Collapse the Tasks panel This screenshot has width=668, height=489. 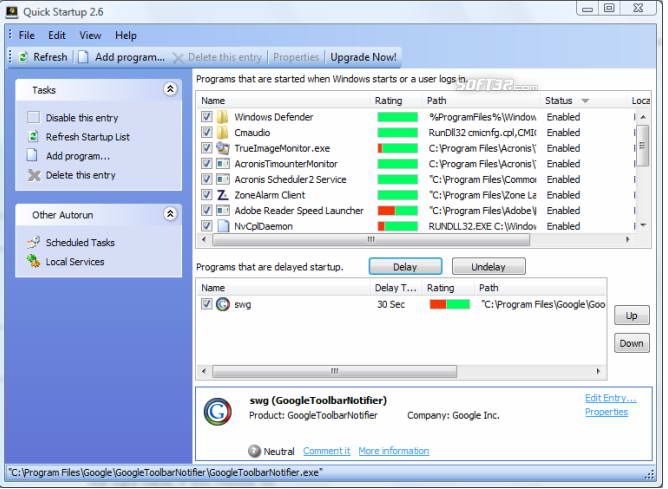pos(170,89)
